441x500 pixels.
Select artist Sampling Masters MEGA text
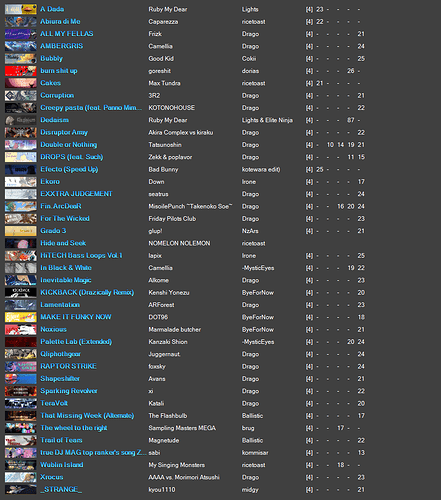click(x=182, y=428)
